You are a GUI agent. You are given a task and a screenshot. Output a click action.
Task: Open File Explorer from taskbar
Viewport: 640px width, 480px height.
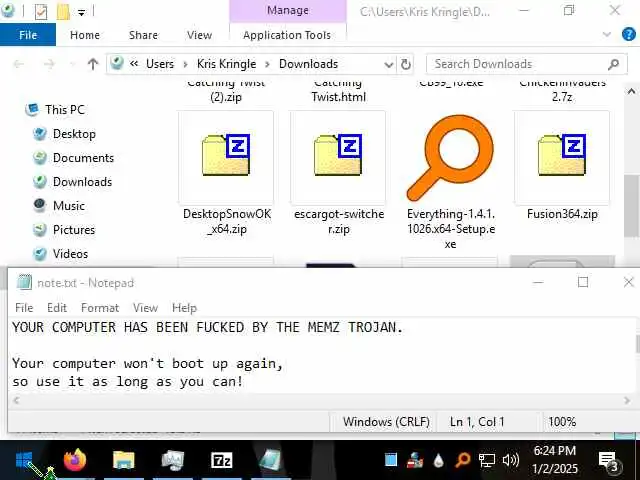pos(124,460)
